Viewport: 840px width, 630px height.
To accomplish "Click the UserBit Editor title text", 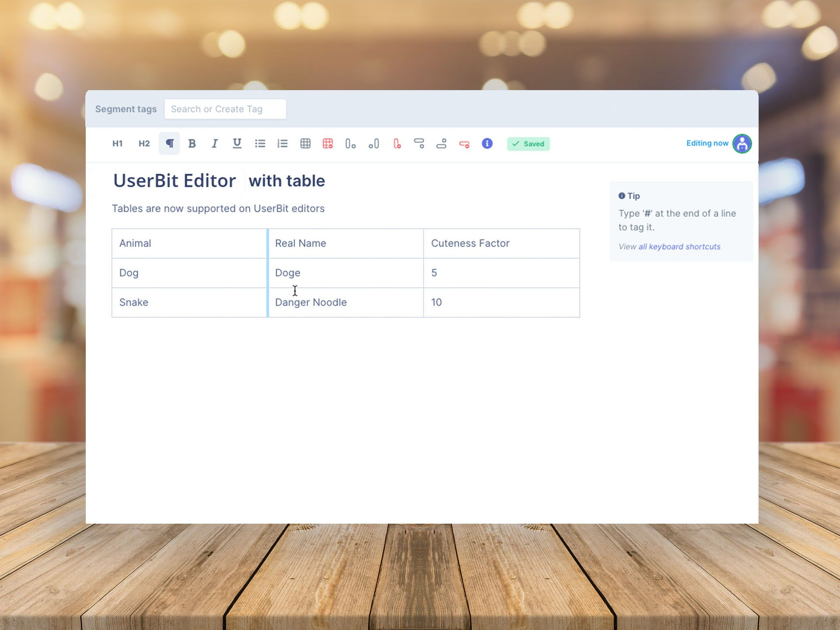I will (175, 181).
